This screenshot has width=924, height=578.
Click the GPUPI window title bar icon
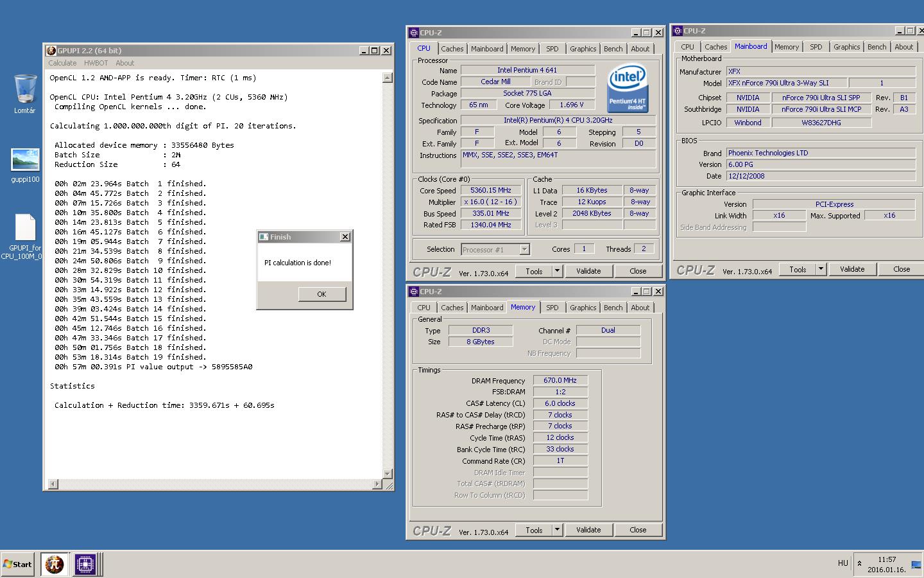coord(51,50)
